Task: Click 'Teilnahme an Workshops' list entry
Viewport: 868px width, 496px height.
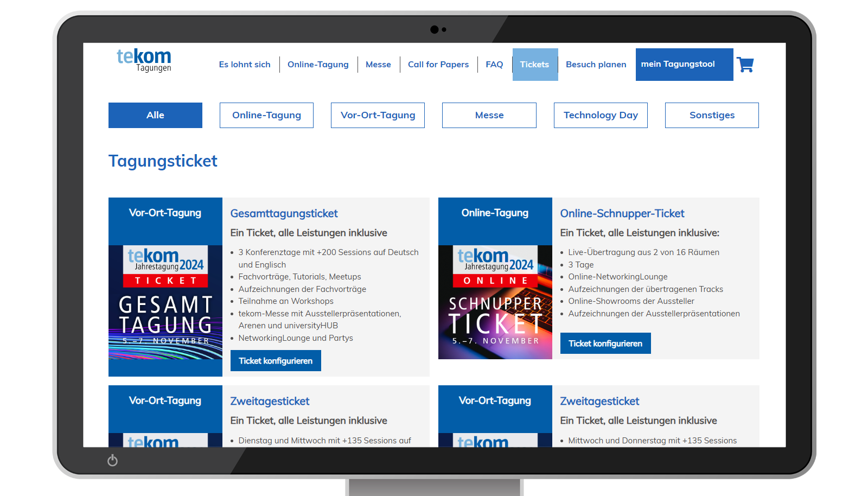Action: click(x=286, y=301)
